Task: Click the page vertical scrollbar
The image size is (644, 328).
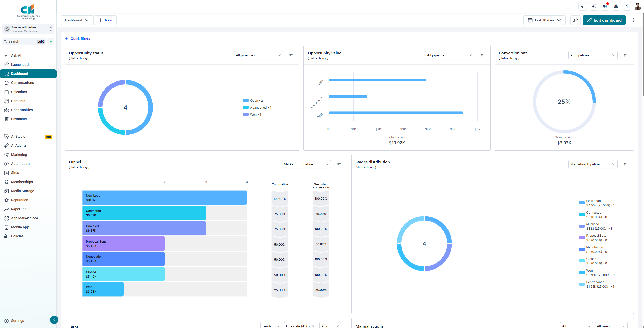Action: (643, 54)
